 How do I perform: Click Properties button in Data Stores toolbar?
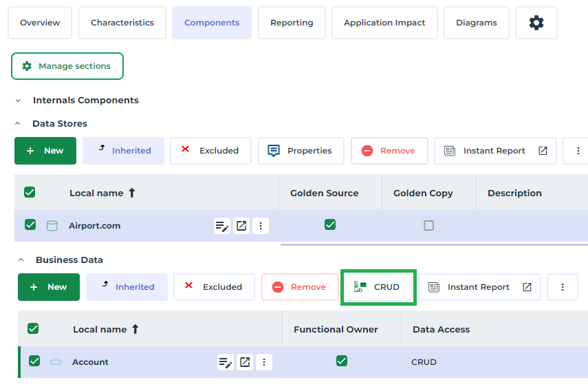coord(301,151)
